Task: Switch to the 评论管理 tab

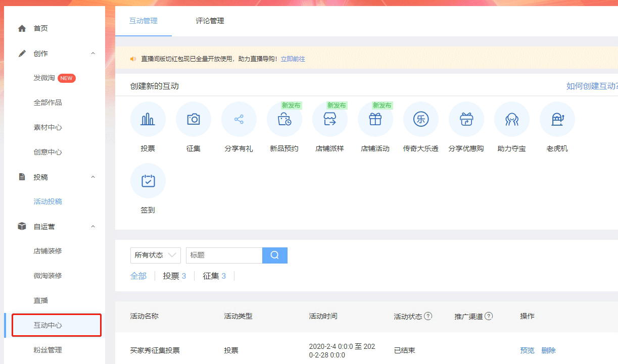Action: point(210,21)
